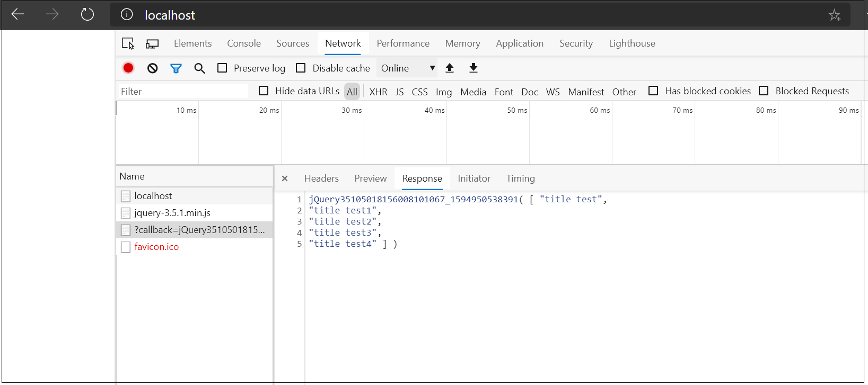Filter requests by JS type
The image size is (868, 385).
click(399, 92)
